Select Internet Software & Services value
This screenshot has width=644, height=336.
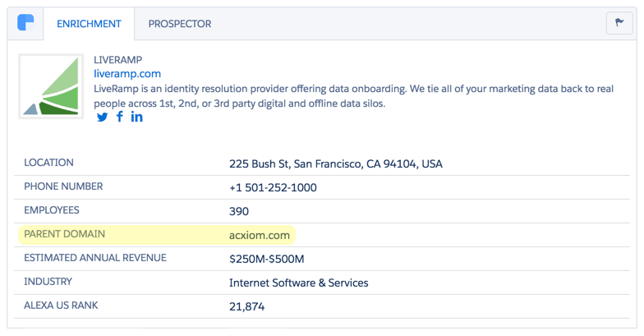coord(299,283)
